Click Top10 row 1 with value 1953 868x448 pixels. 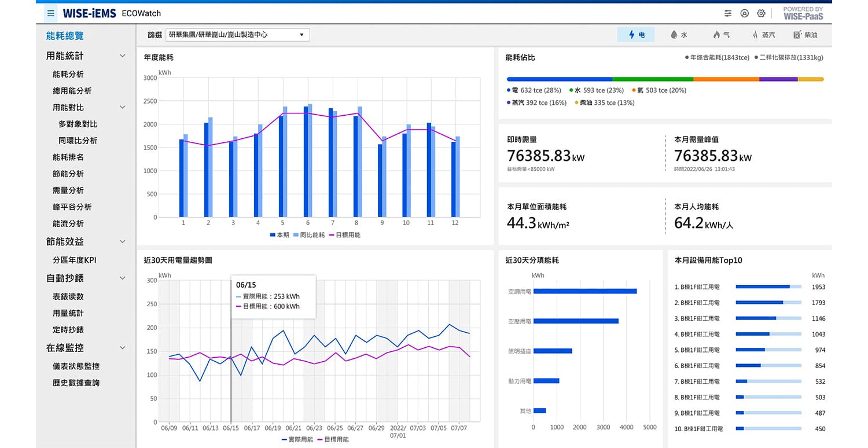tap(750, 287)
